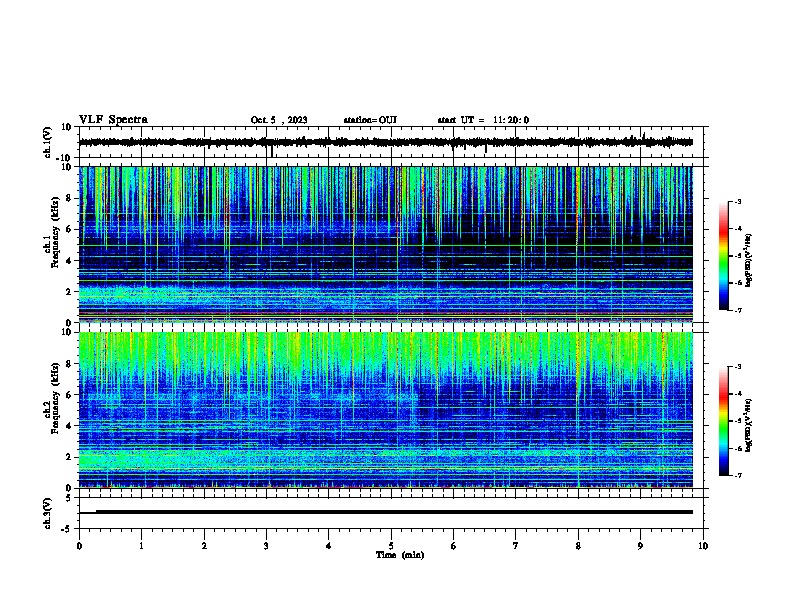792x612 pixels.
Task: Click the "-7" label on ch.1 colorbar
Action: coord(738,310)
